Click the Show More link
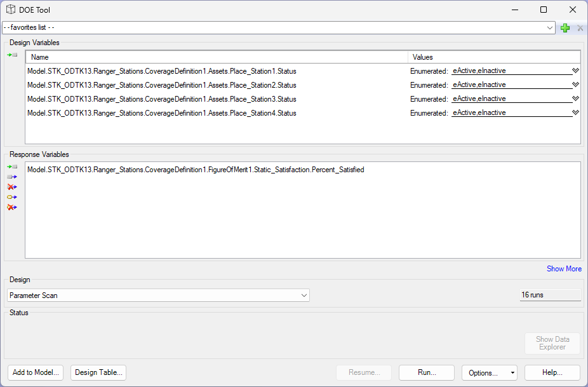The image size is (588, 387). pyautogui.click(x=564, y=269)
